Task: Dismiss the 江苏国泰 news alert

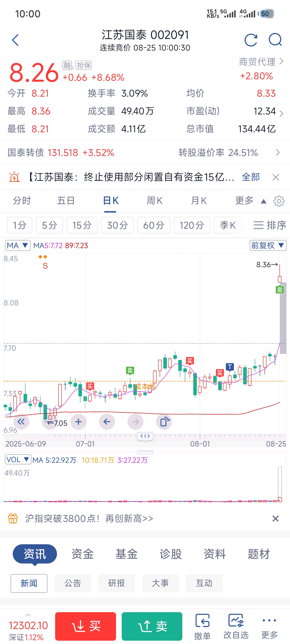Action: pos(276,177)
